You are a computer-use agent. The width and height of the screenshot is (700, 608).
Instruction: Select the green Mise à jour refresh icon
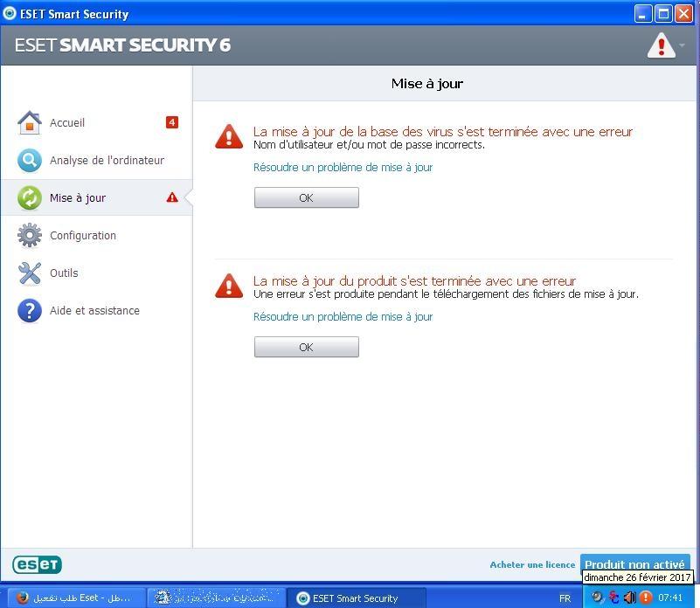30,197
